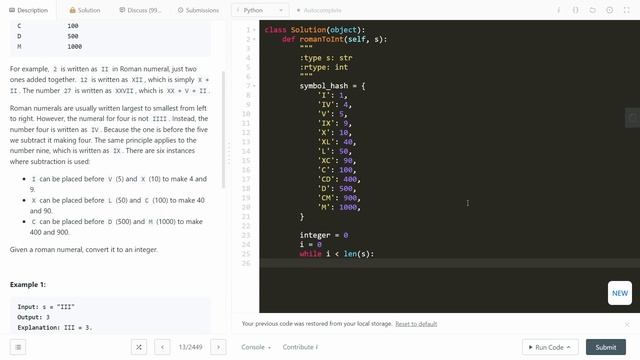The height and width of the screenshot is (360, 640).
Task: Click the 'IV': 4 hash entry
Action: 335,104
